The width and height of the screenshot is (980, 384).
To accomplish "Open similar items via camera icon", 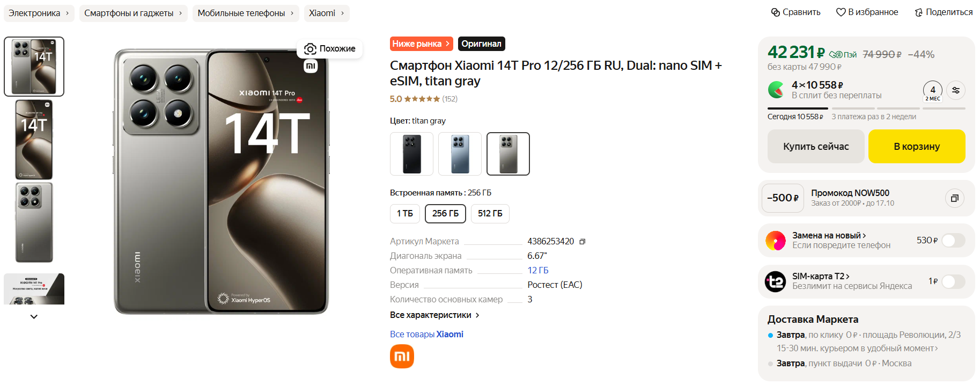I will [x=310, y=49].
